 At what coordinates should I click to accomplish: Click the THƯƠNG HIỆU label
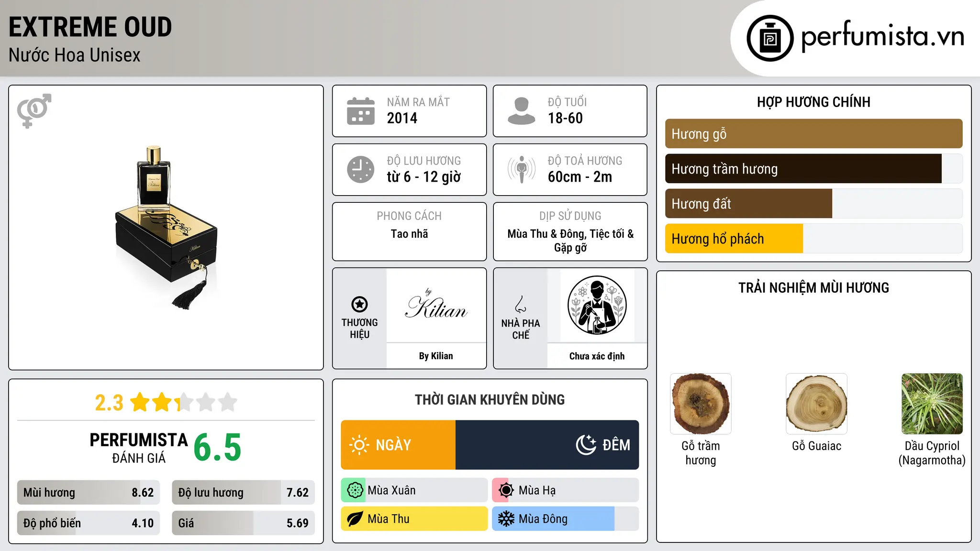[x=359, y=329]
